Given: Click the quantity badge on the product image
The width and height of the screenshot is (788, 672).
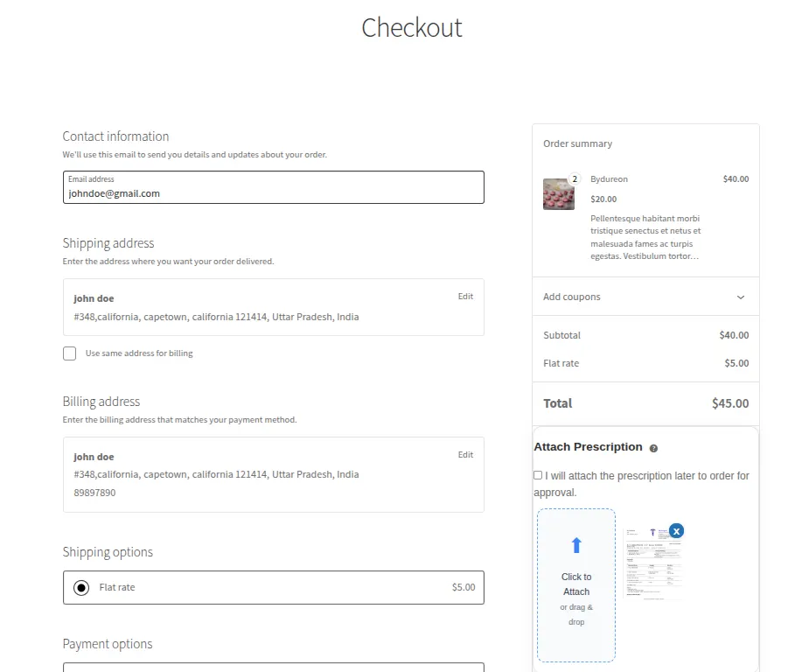Looking at the screenshot, I should pyautogui.click(x=575, y=178).
